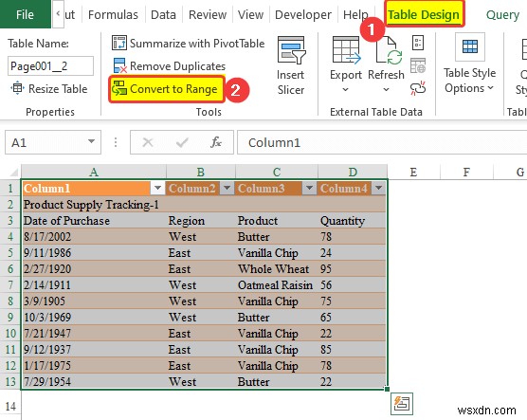This screenshot has height=420, width=527.
Task: Switch to the Table Design tab
Action: (424, 14)
